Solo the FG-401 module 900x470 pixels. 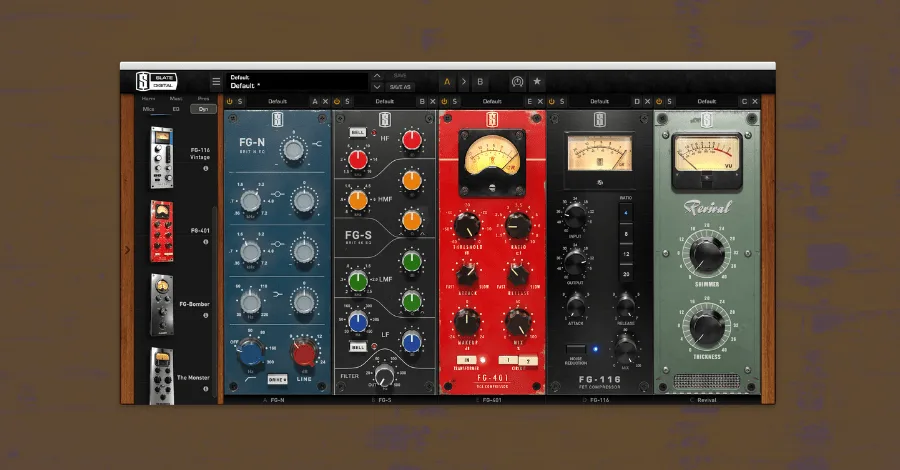coord(455,102)
